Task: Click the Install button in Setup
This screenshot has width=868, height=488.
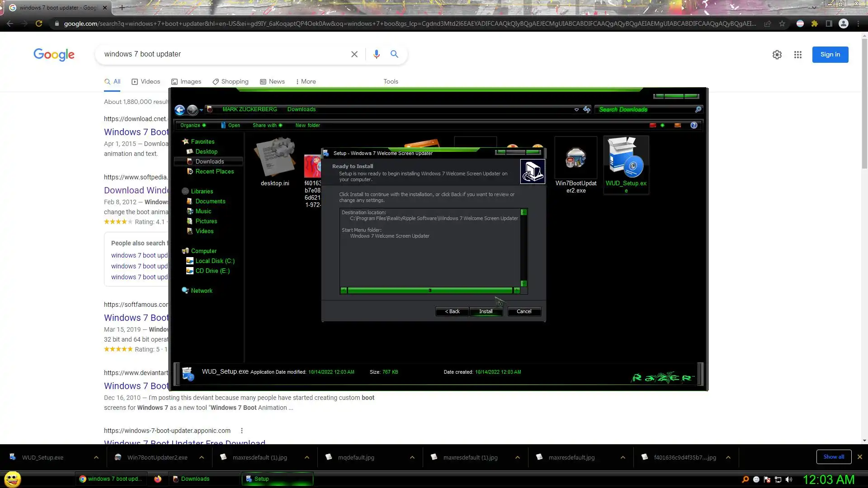Action: click(x=486, y=311)
